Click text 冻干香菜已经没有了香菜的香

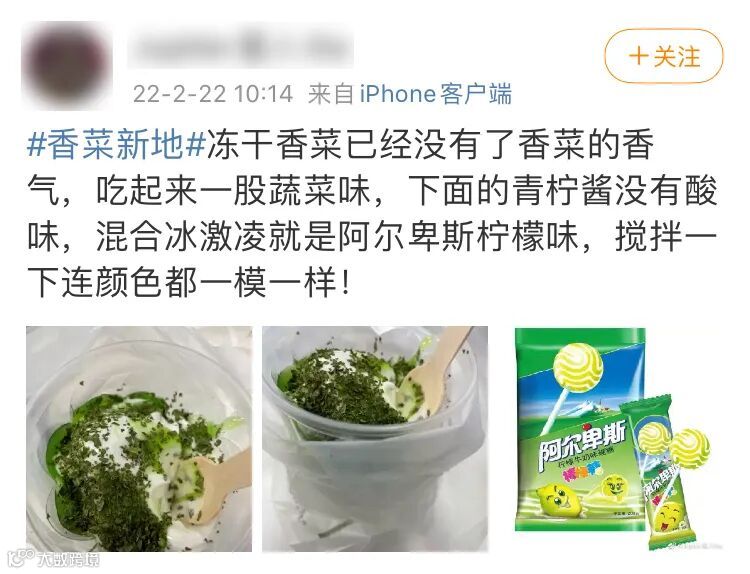[x=430, y=145]
